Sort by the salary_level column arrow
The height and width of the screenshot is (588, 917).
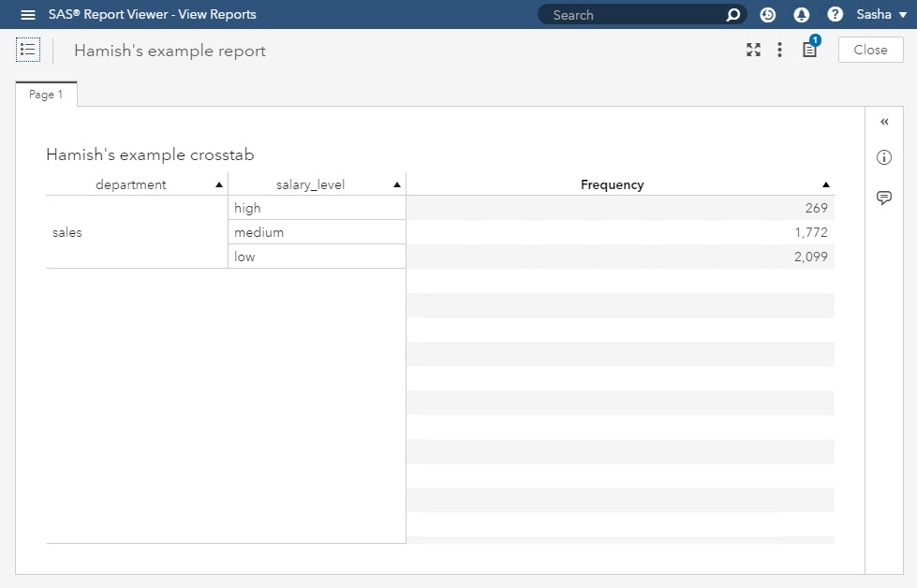[x=397, y=185]
